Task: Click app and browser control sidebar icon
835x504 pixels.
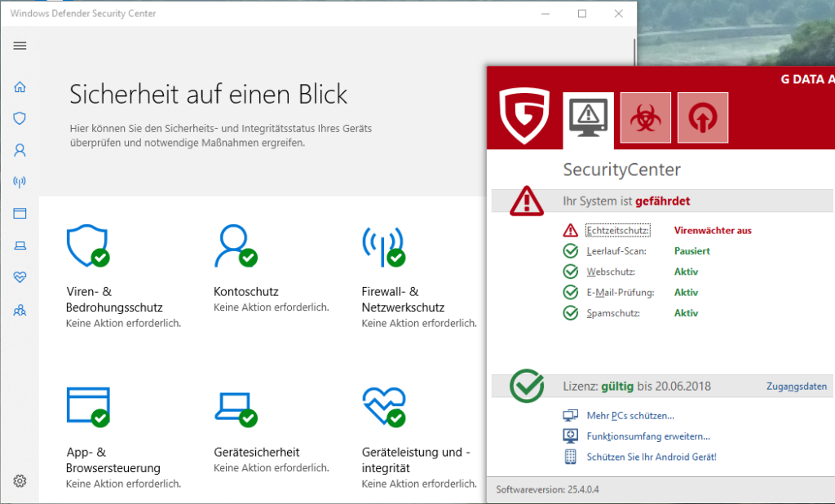Action: tap(20, 214)
